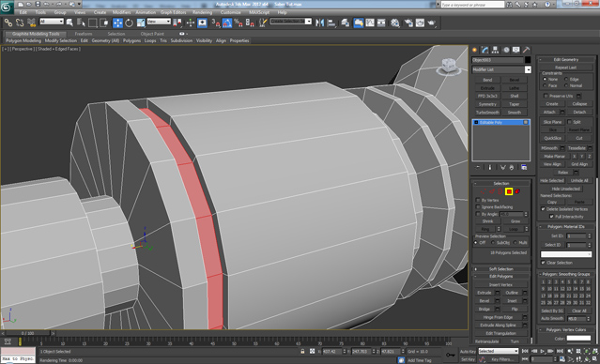Click the Select and Link chain icon
The image size is (600, 364).
pos(8,23)
